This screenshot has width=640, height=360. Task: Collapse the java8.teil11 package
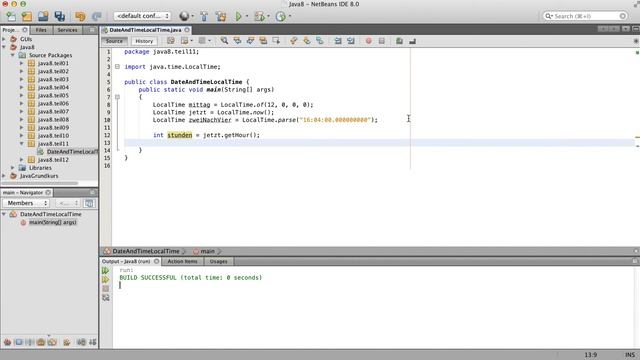[x=22, y=144]
